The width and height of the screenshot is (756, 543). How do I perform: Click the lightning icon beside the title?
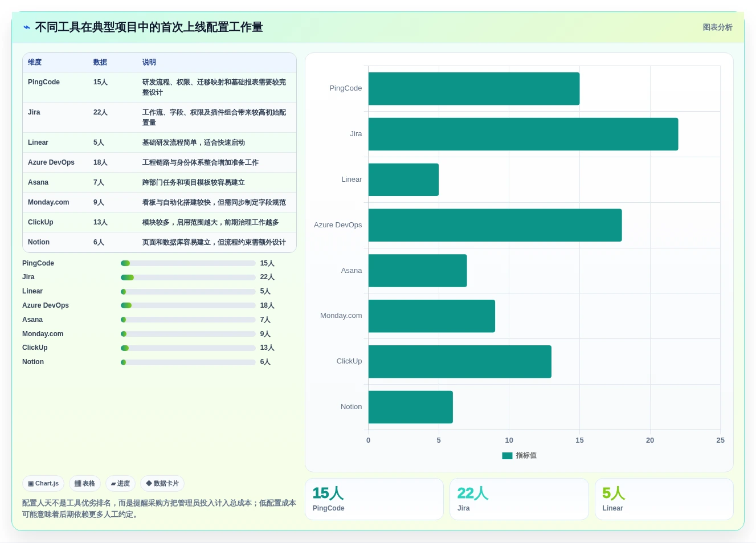click(27, 27)
